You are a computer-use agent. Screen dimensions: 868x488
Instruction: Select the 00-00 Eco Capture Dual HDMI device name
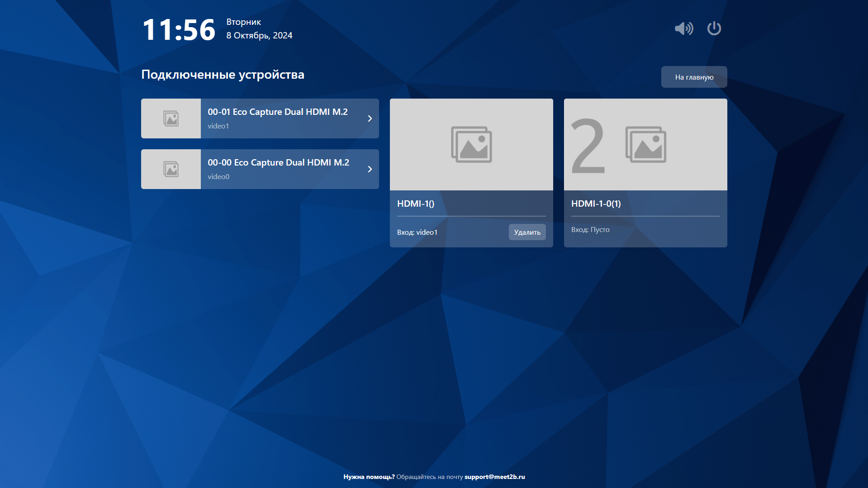278,162
